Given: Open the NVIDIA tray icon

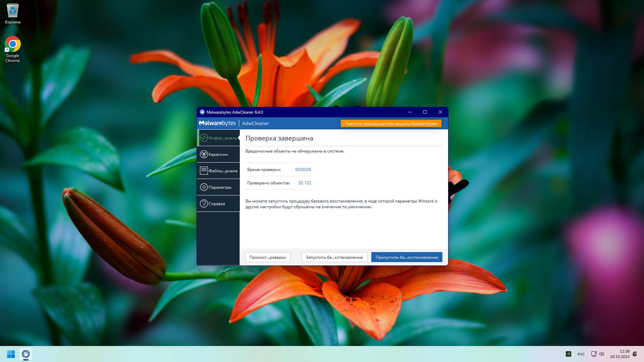Looking at the screenshot, I should pyautogui.click(x=568, y=354).
